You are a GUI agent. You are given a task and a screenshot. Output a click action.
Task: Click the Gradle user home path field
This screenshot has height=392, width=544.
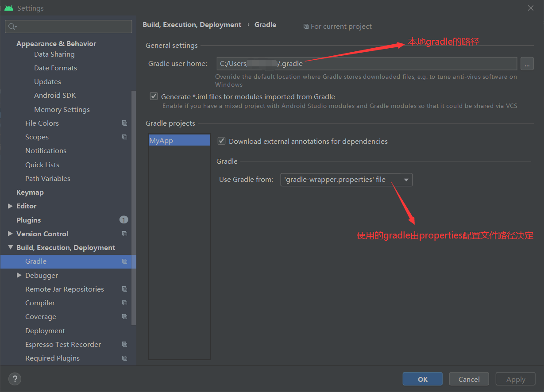pyautogui.click(x=367, y=63)
